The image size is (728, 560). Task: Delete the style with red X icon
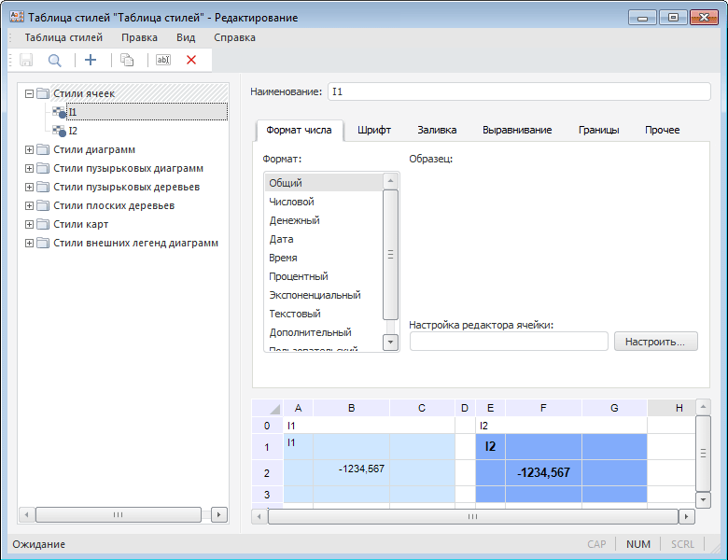tap(191, 60)
